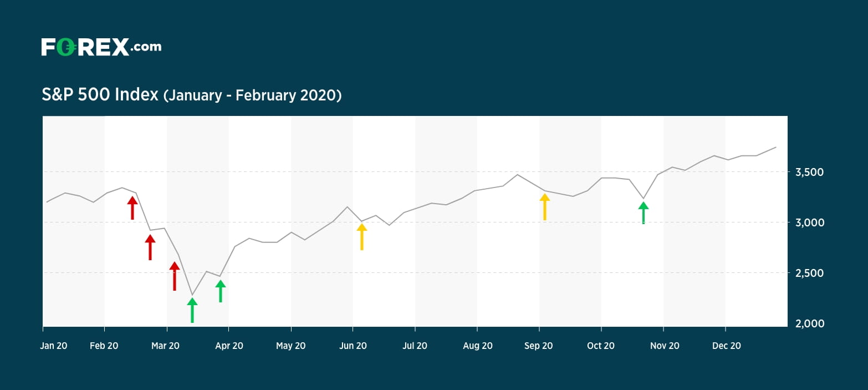Click the green arrow at the chart's lowest point
The width and height of the screenshot is (868, 390).
(192, 310)
